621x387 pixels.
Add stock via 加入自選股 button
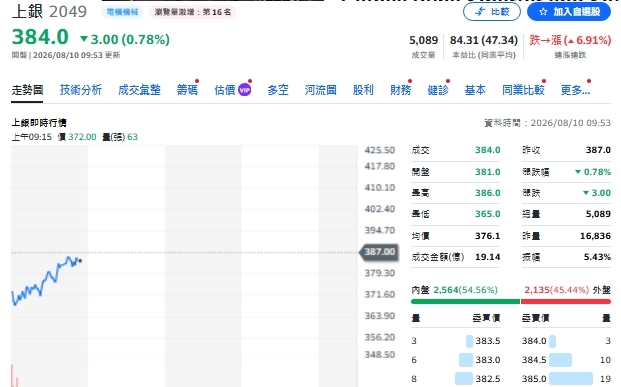(x=569, y=12)
